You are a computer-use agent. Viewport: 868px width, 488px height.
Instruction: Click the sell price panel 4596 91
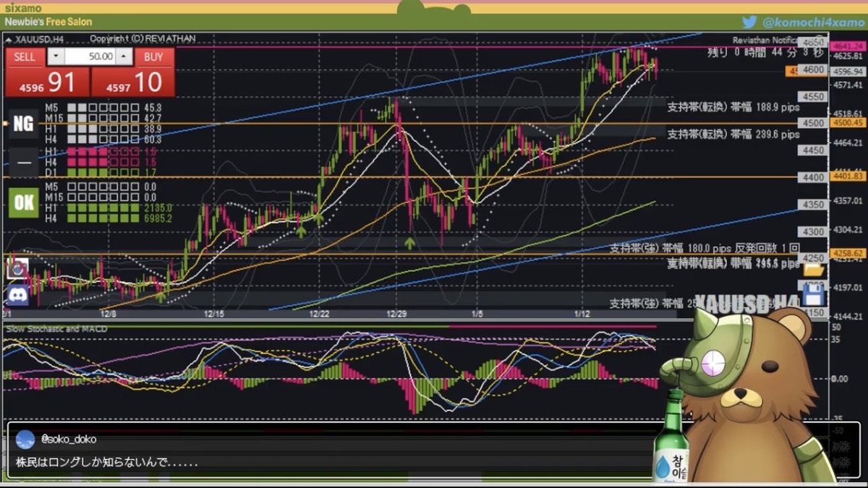tap(47, 82)
